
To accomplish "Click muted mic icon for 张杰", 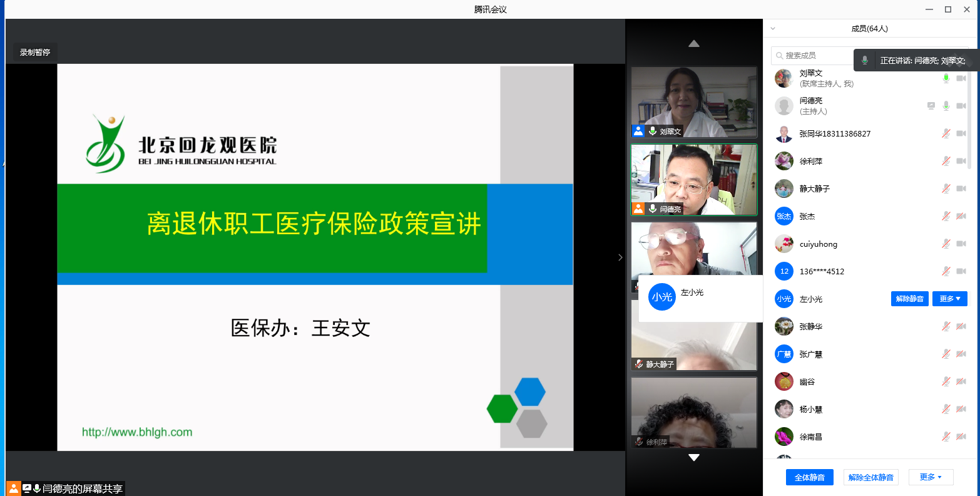I will coord(946,216).
